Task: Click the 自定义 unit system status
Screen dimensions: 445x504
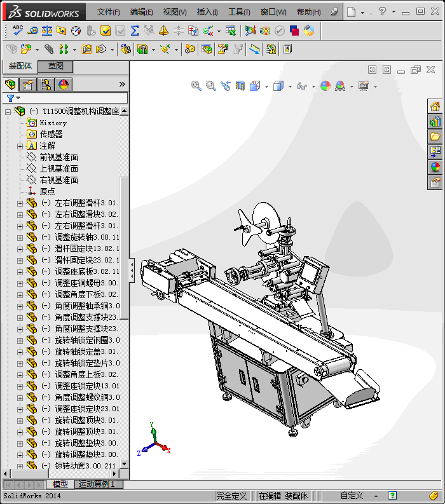Action: [x=352, y=496]
